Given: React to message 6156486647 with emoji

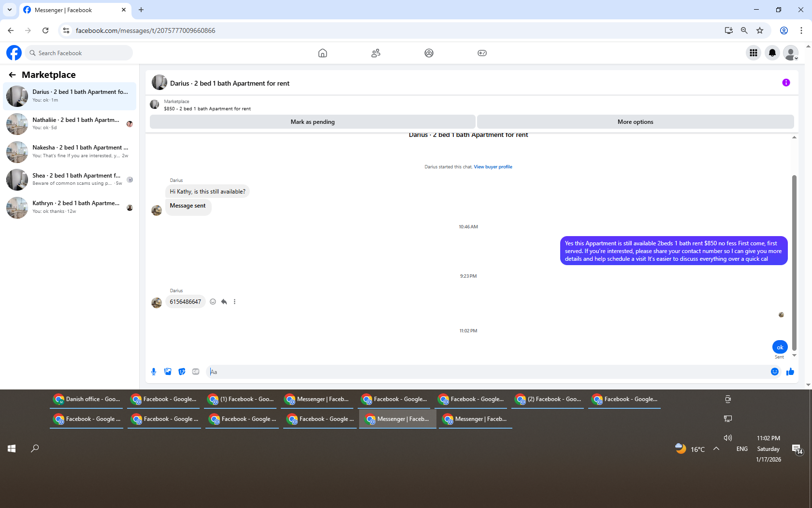Looking at the screenshot, I should pyautogui.click(x=213, y=301).
